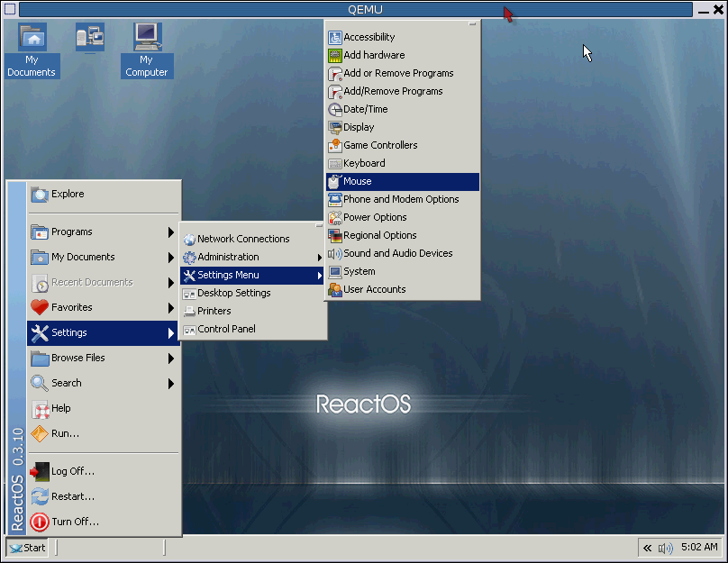Image resolution: width=728 pixels, height=563 pixels.
Task: Click the Restart arrows icon
Action: pos(40,496)
